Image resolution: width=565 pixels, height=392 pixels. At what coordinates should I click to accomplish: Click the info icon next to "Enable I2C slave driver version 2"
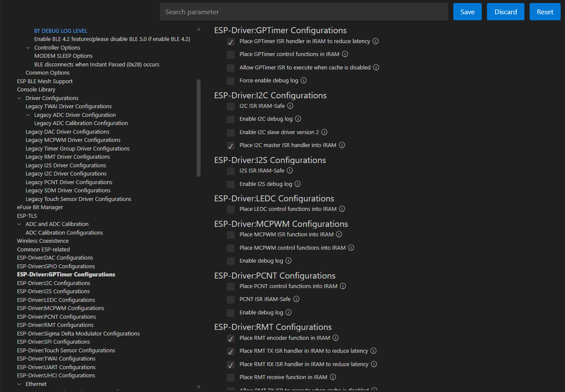pyautogui.click(x=324, y=132)
